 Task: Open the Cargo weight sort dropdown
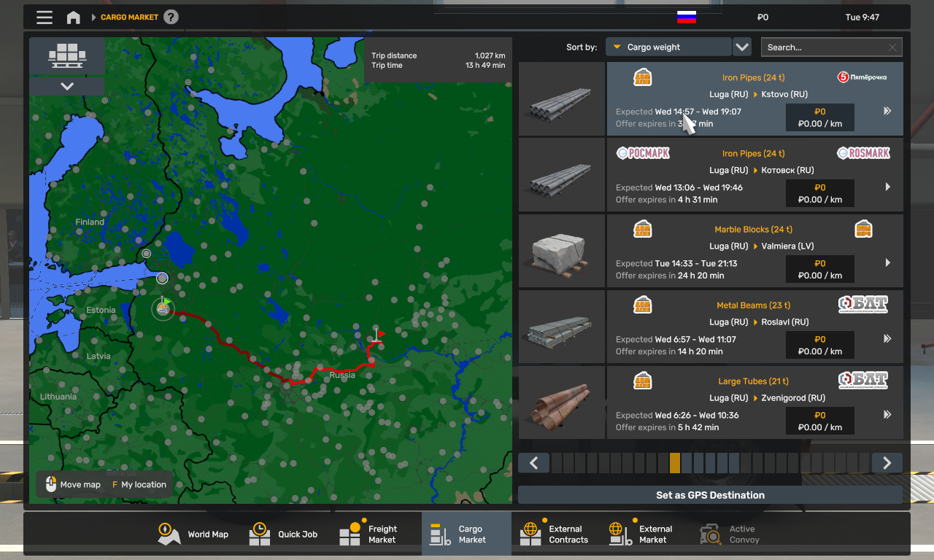click(669, 47)
